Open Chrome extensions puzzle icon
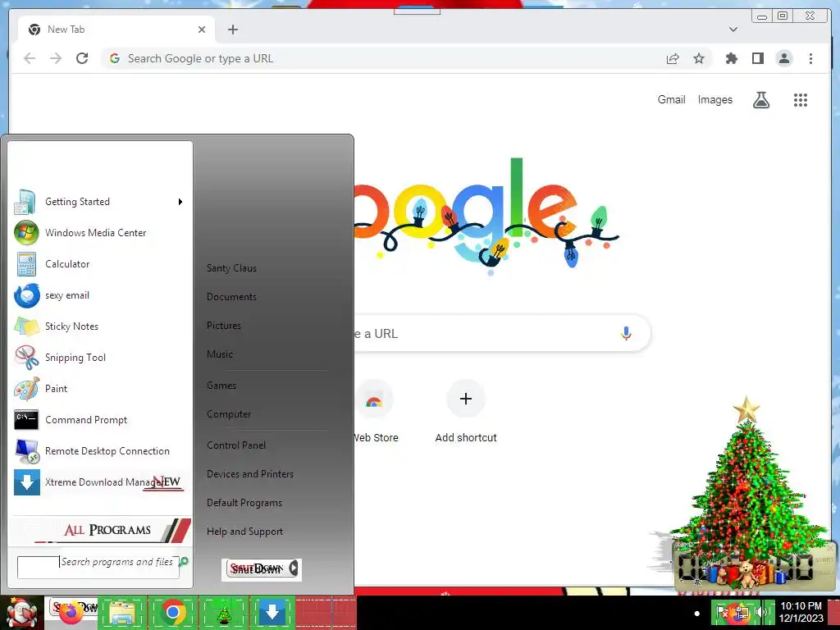 click(731, 58)
